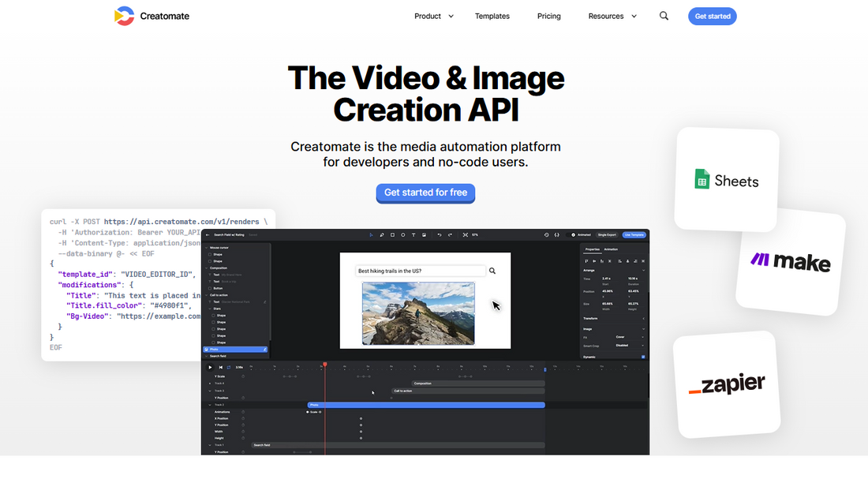Expand the Resources menu dropdown
Screen dimensions: 868x479
point(612,16)
